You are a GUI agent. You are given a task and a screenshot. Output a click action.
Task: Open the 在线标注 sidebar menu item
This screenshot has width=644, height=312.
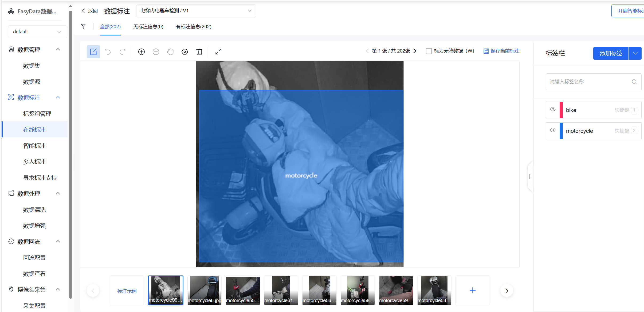click(x=34, y=130)
